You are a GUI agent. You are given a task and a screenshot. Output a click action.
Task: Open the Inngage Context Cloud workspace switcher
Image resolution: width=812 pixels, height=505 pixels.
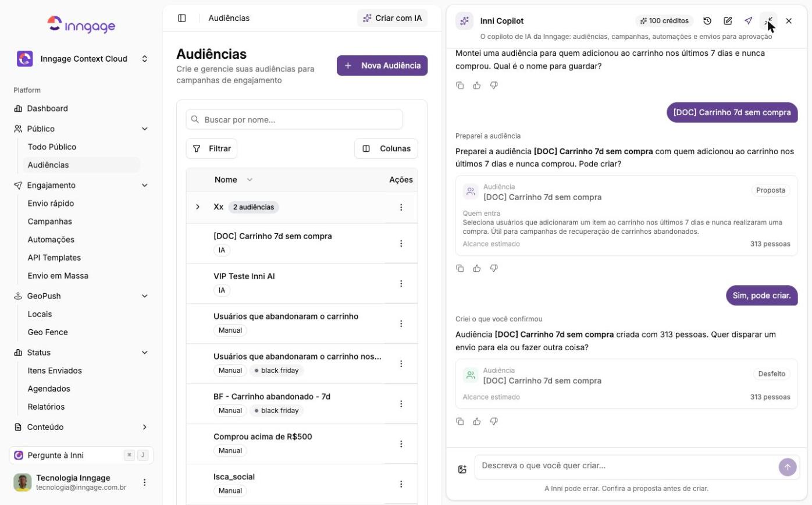[x=81, y=59]
